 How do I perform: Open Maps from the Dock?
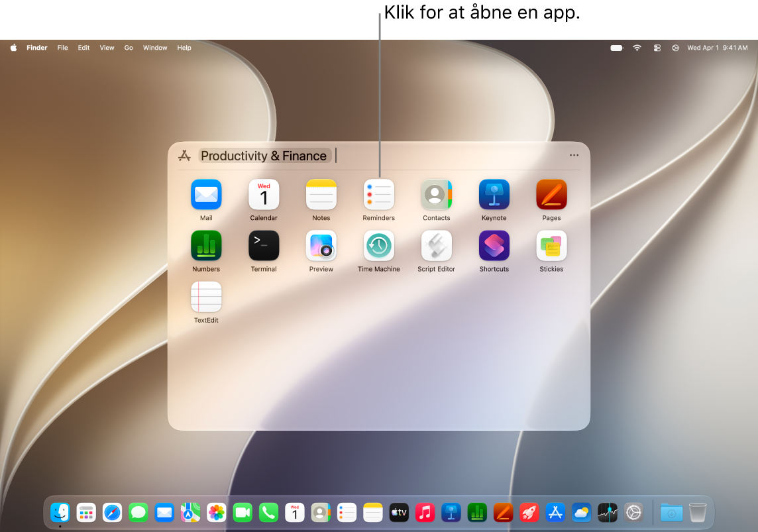(x=190, y=512)
